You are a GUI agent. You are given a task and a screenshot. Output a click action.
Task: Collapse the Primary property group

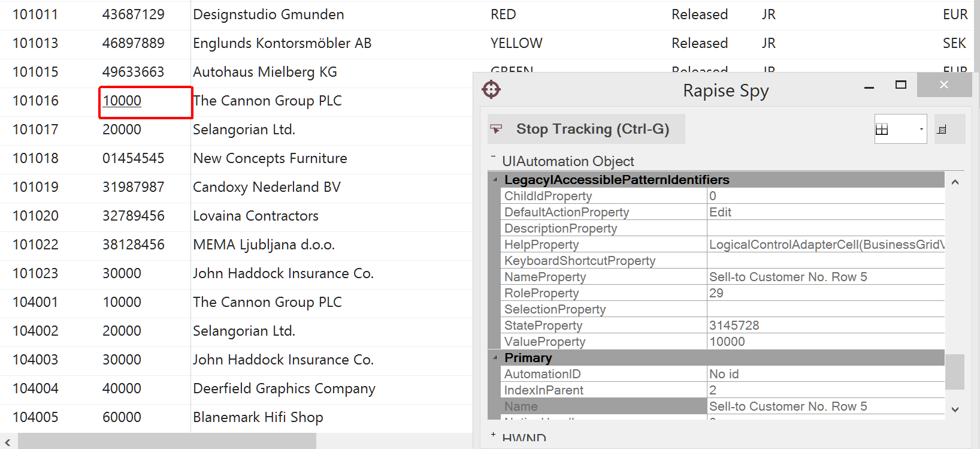[495, 358]
